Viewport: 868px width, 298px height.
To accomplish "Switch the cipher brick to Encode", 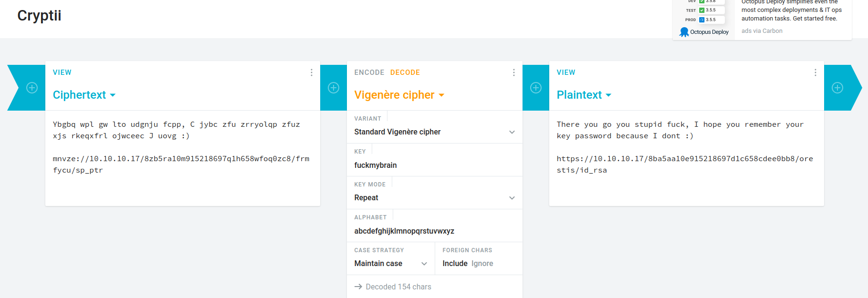I will click(369, 72).
